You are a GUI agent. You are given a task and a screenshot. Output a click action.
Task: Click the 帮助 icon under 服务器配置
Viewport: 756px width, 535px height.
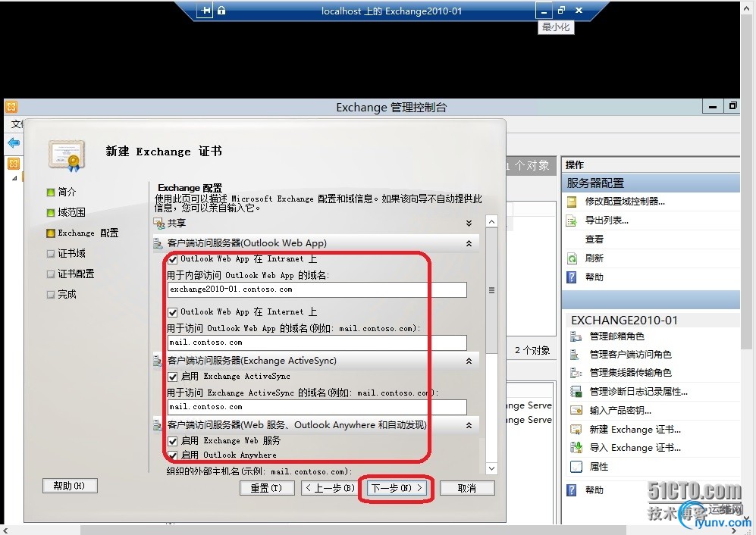coord(572,277)
